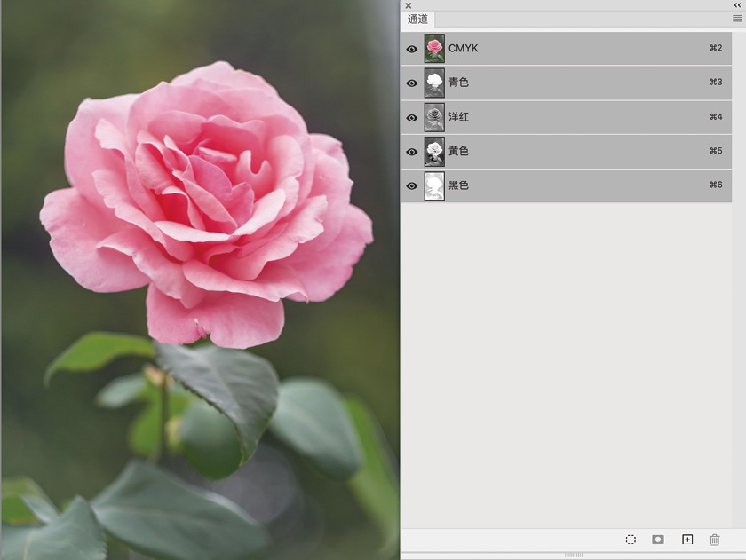Screen dimensions: 746x560
Task: Click the ⌘4 shortcut label
Action: click(x=716, y=116)
